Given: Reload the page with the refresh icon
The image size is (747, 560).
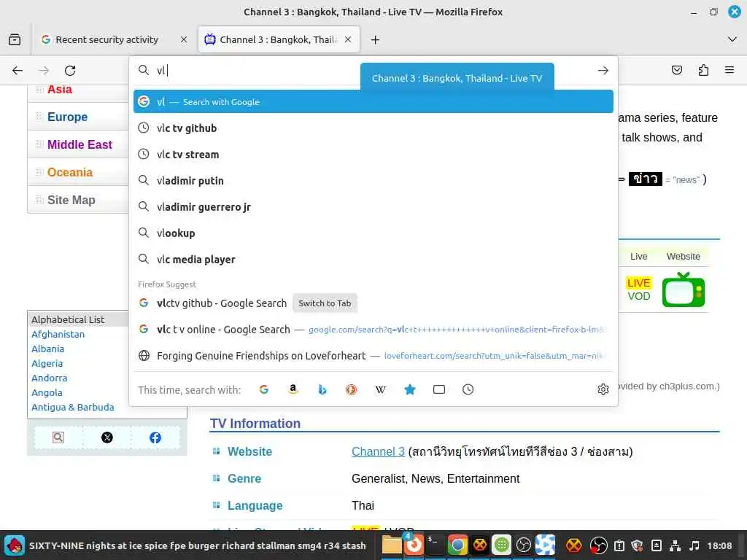Looking at the screenshot, I should coord(70,71).
